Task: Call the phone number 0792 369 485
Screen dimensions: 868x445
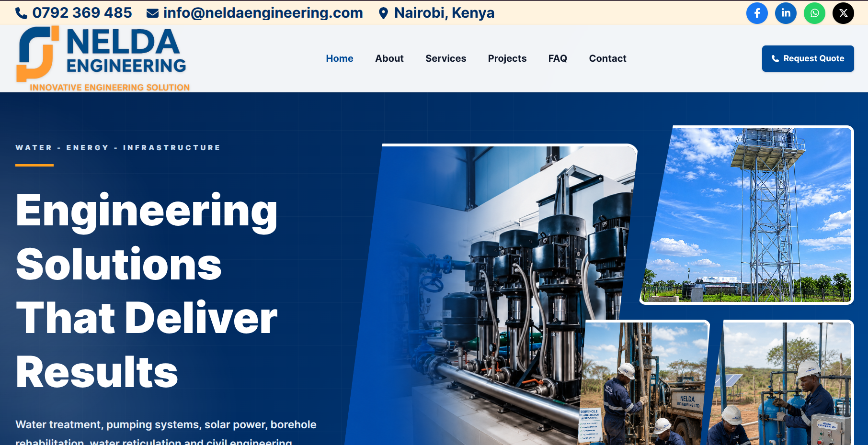Action: [82, 13]
